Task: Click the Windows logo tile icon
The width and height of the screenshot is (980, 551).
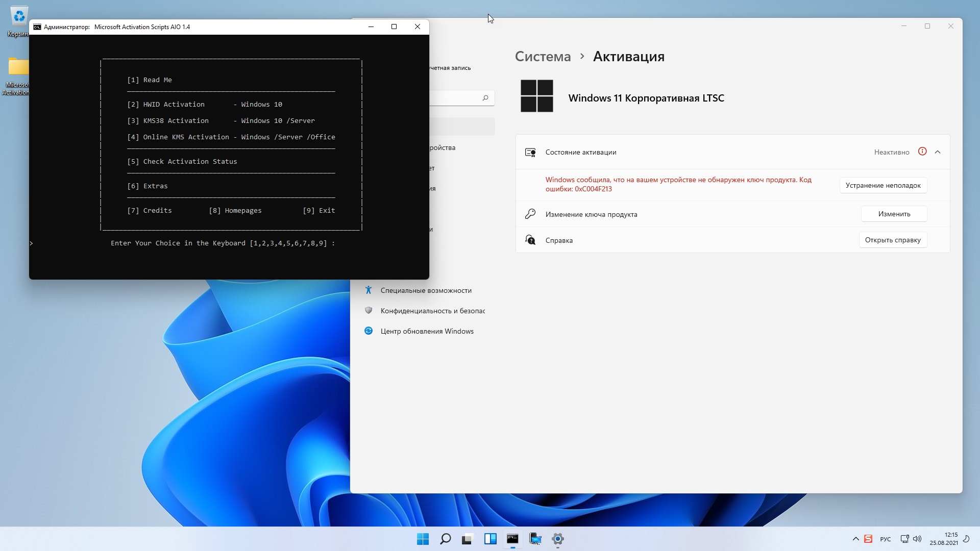Action: [x=536, y=96]
